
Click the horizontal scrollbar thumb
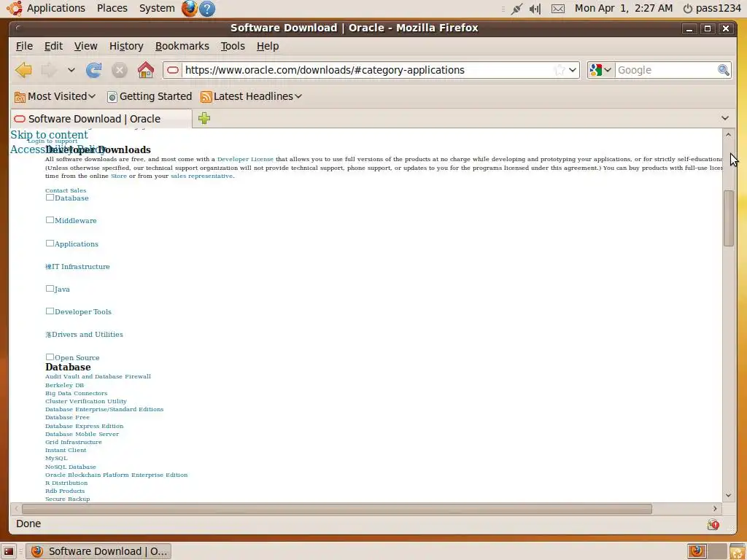(337, 509)
